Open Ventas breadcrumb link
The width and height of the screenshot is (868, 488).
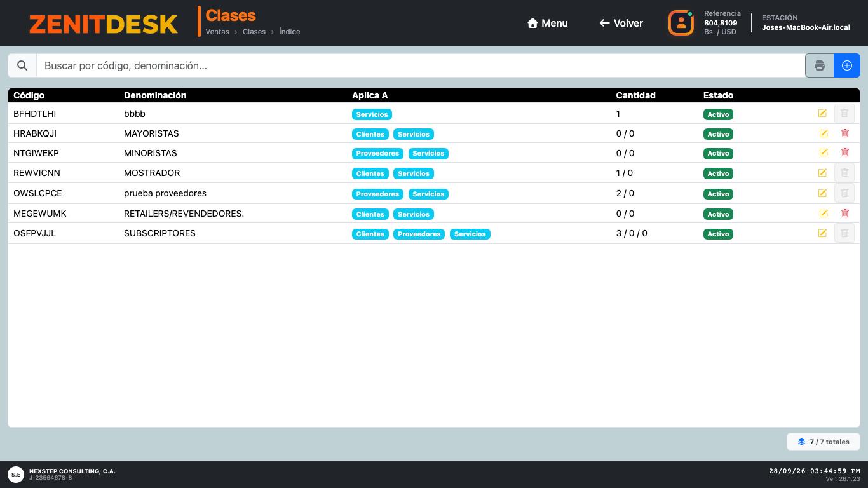point(217,32)
